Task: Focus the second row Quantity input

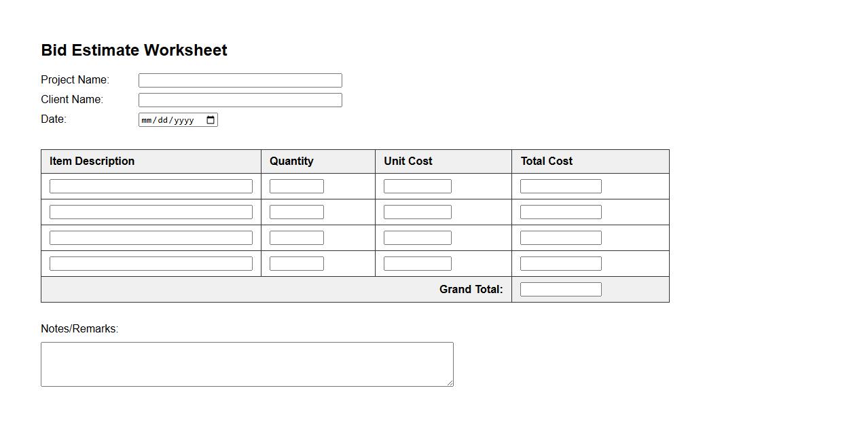Action: coord(296,212)
